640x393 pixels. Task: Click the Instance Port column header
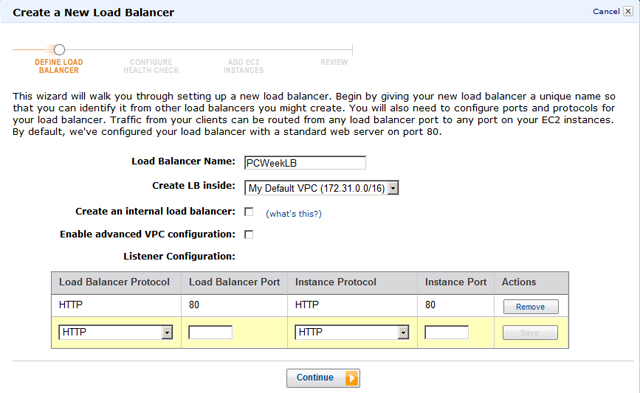pos(456,282)
